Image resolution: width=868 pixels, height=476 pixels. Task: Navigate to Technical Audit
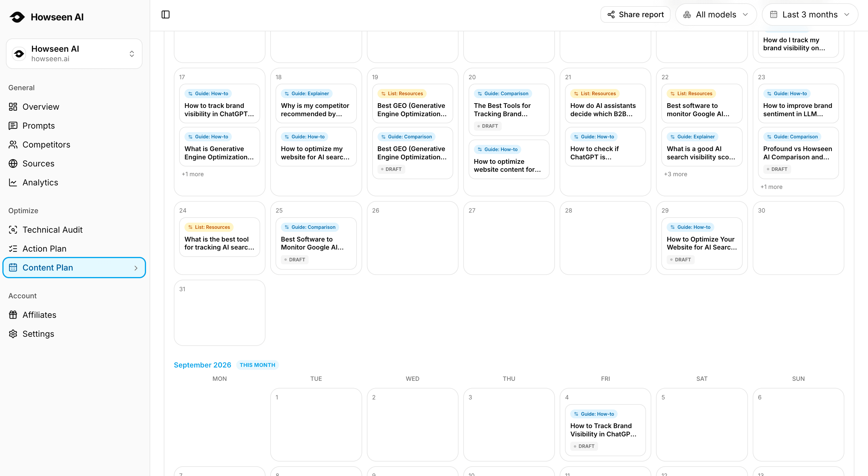point(74,230)
